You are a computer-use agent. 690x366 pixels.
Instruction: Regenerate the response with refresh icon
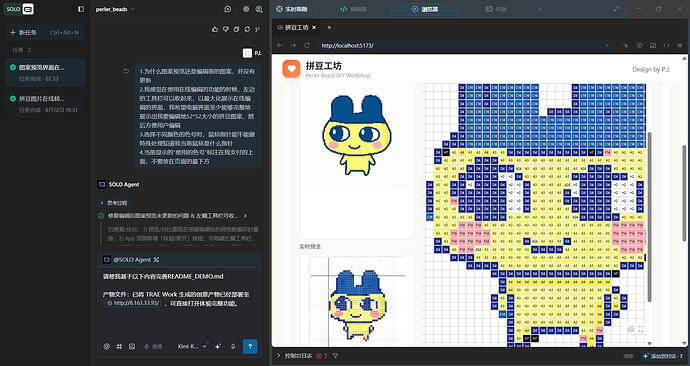click(247, 29)
